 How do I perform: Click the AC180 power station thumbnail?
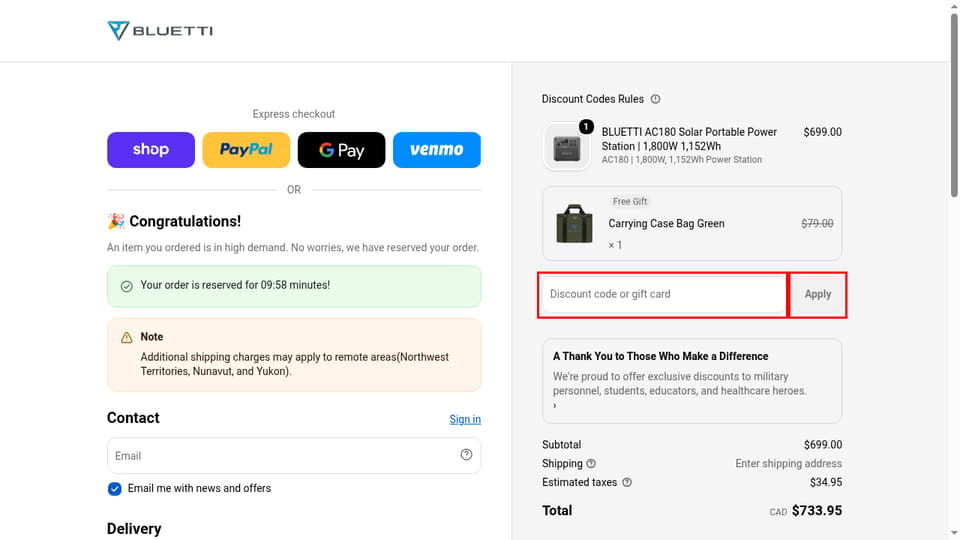566,147
